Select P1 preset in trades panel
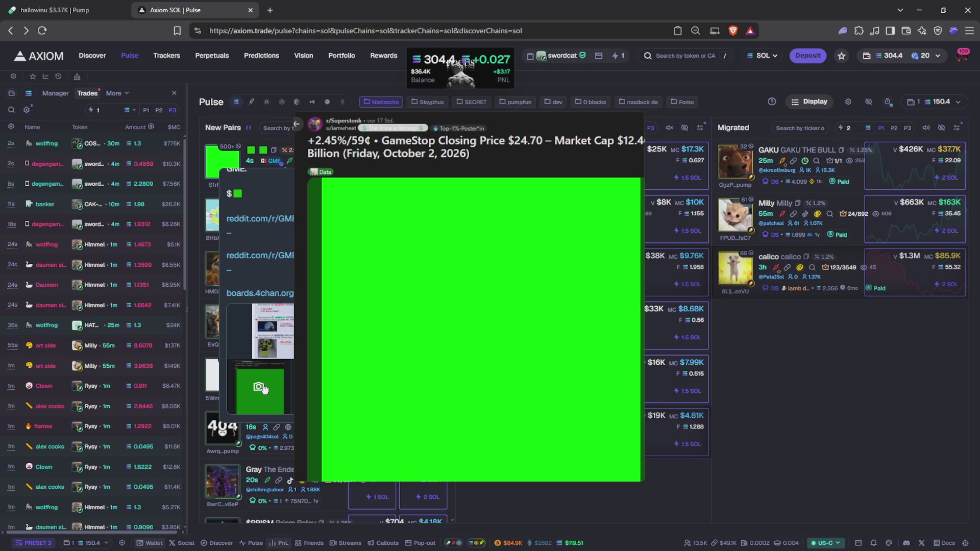 (146, 110)
